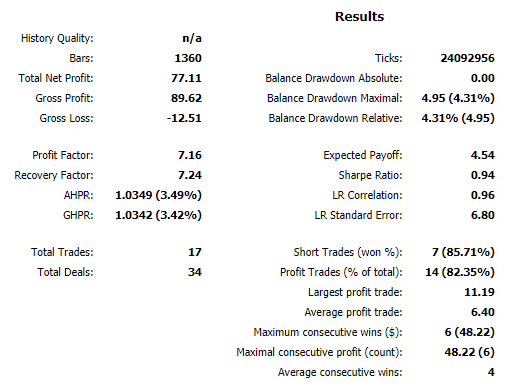
Task: Select the AHPR value 1.0349 (3.49%)
Action: (x=158, y=195)
